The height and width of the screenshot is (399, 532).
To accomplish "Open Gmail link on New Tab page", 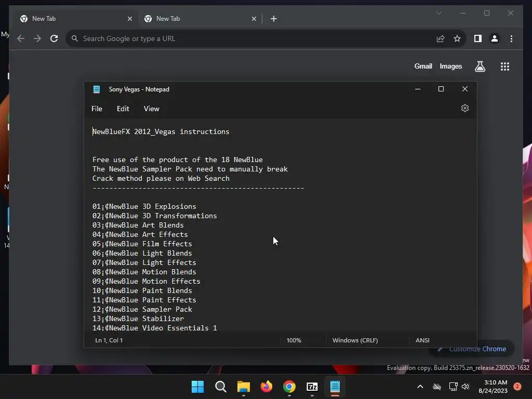I will (423, 66).
